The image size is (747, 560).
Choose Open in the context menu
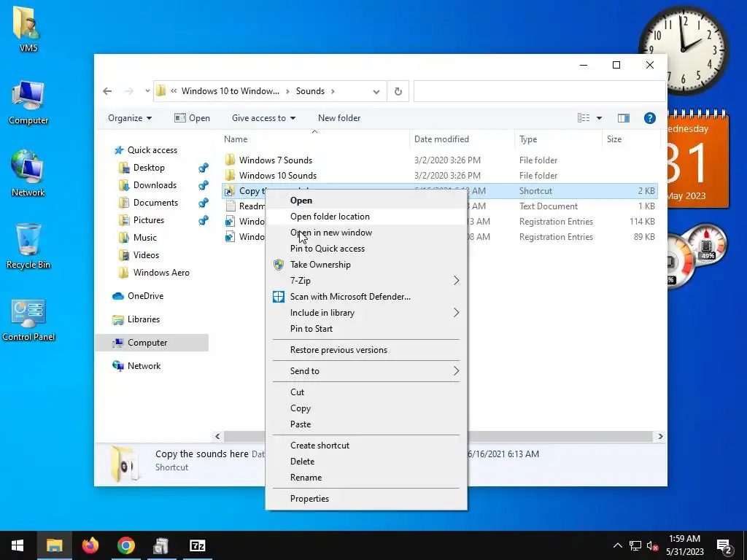click(366, 201)
